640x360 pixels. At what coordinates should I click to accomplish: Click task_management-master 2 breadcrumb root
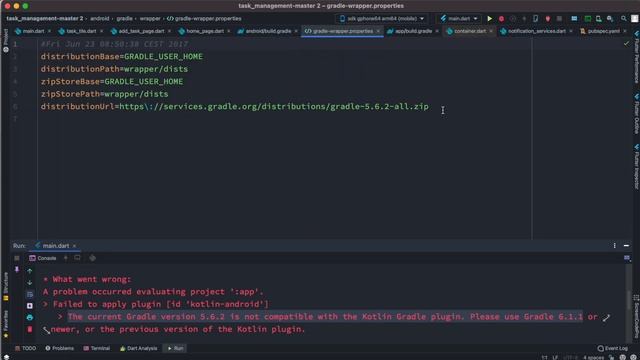point(44,18)
